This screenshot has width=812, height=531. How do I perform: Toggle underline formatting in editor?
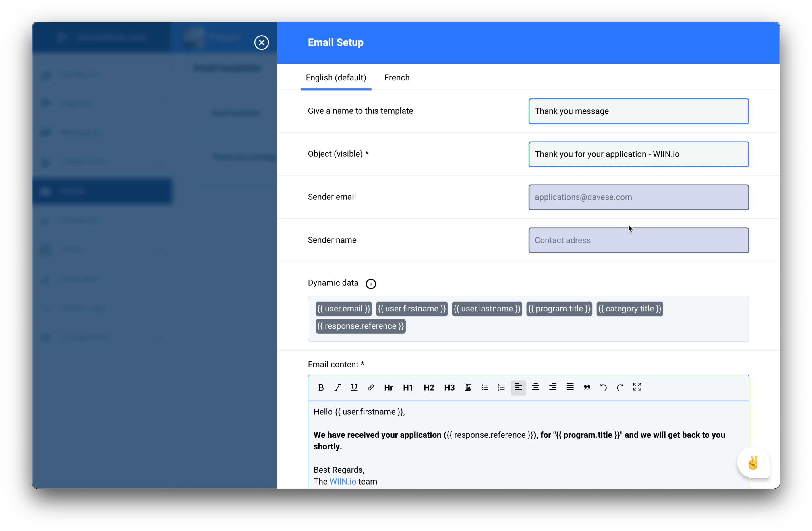[x=354, y=387]
